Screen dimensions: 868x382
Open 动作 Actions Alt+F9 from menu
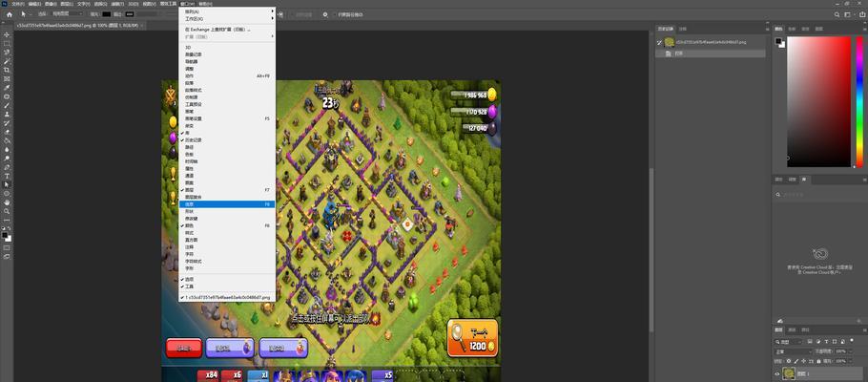coord(226,75)
